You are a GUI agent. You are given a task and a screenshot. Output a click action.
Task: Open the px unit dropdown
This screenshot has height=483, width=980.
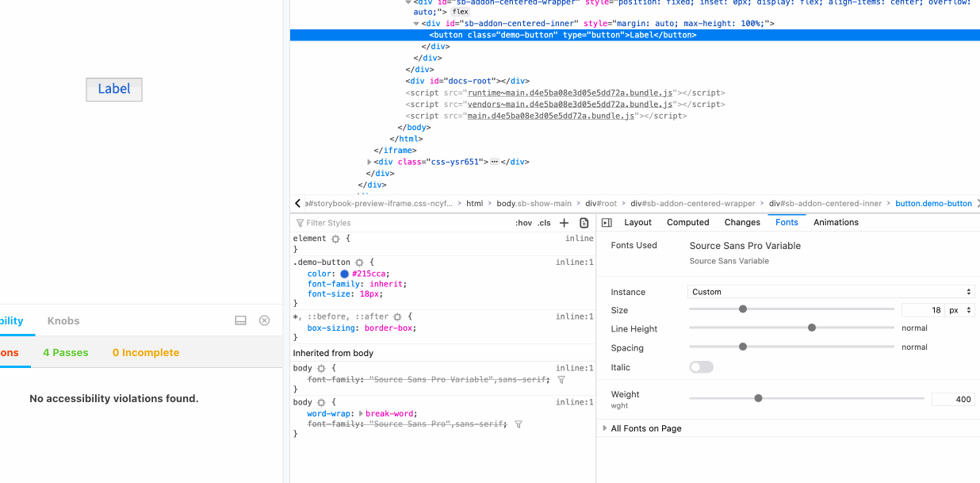pyautogui.click(x=960, y=310)
